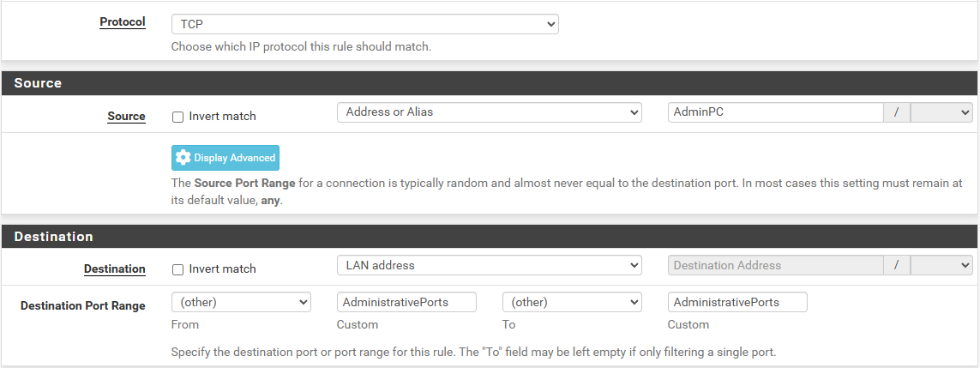
Task: Open the Destination subnet mask dropdown
Action: click(x=941, y=266)
